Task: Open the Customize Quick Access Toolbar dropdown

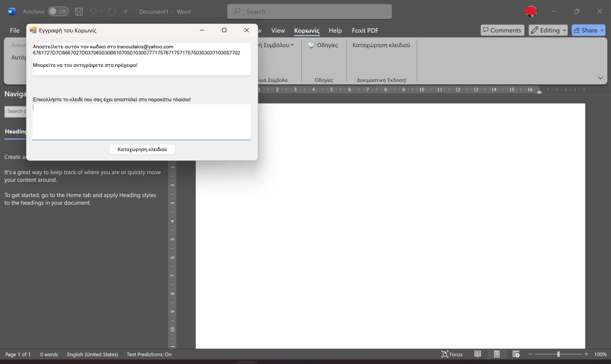Action: (125, 11)
